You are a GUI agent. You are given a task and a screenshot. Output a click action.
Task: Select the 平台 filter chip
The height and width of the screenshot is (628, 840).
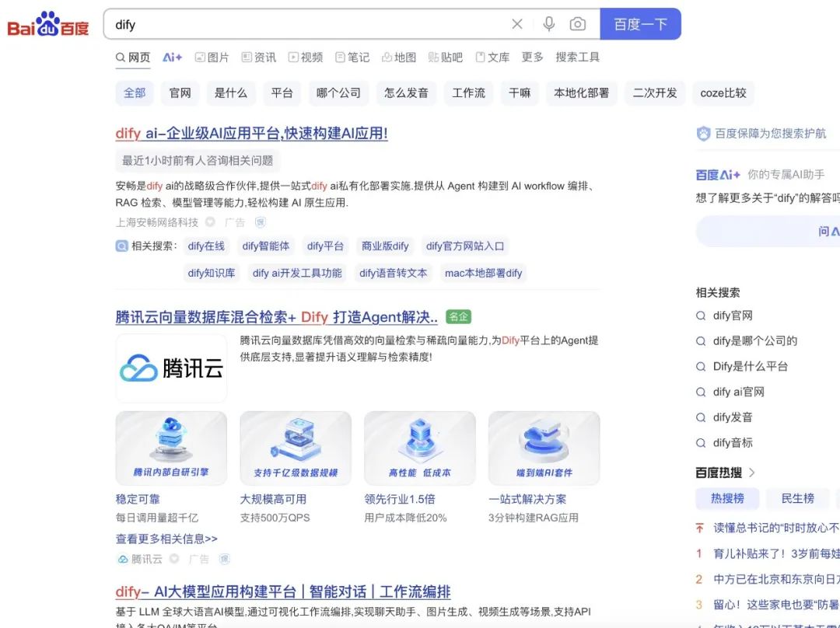tap(282, 93)
